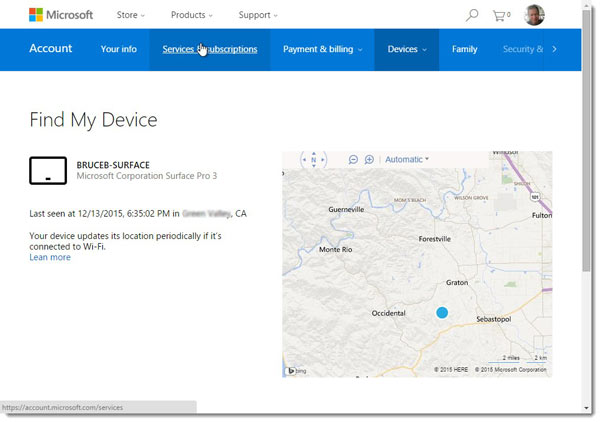Image resolution: width=600 pixels, height=422 pixels.
Task: Click the vertical page scrollbar
Action: pyautogui.click(x=587, y=150)
